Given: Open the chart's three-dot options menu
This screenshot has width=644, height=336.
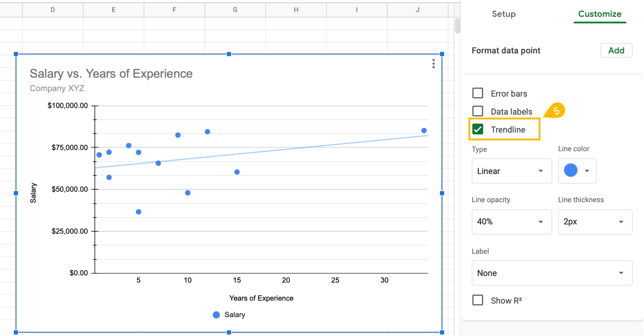Looking at the screenshot, I should coord(433,64).
